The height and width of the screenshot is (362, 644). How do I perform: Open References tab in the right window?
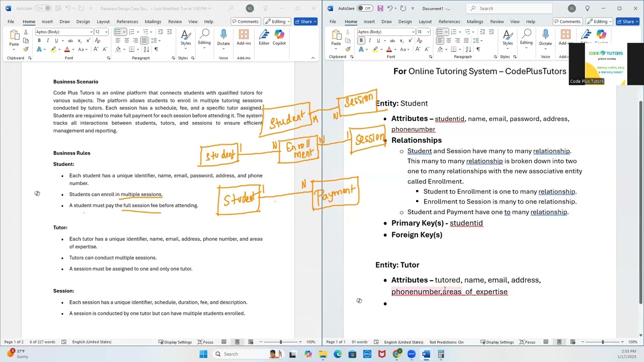tap(449, 22)
